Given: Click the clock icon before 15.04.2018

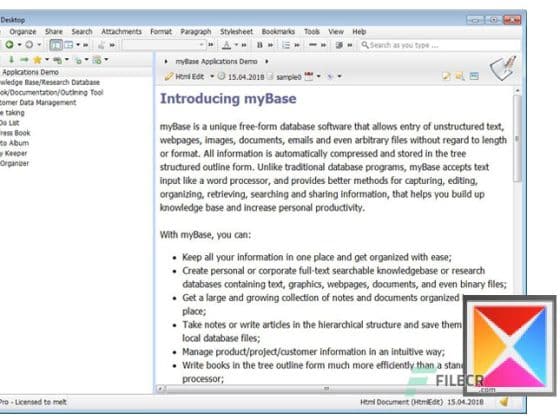Looking at the screenshot, I should tap(221, 76).
